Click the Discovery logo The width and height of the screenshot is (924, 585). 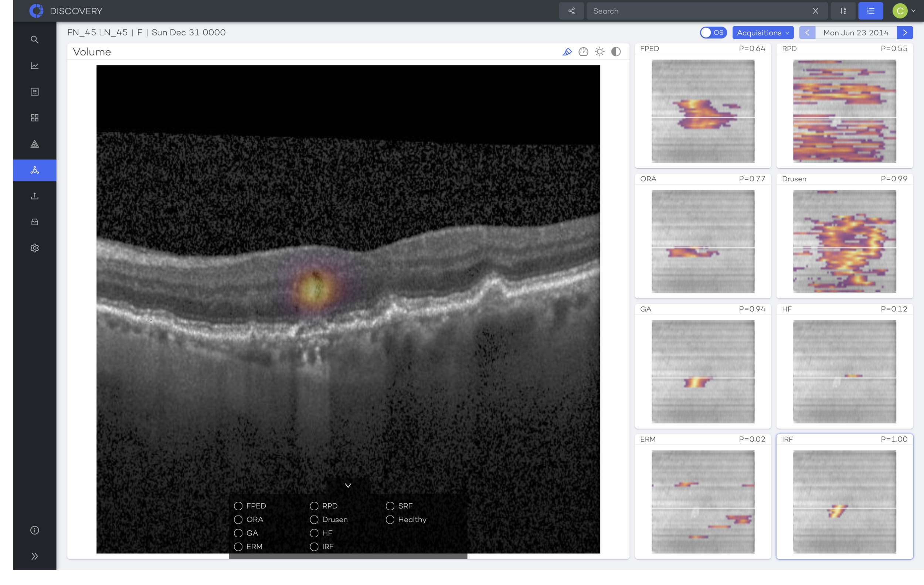(x=37, y=11)
